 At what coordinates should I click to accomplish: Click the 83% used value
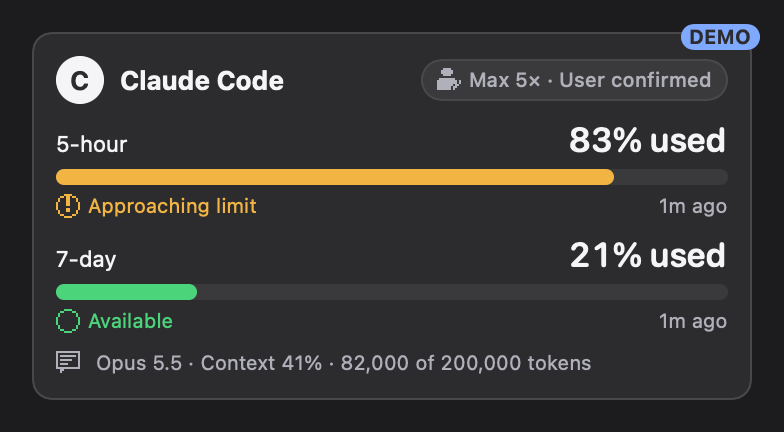tap(647, 140)
